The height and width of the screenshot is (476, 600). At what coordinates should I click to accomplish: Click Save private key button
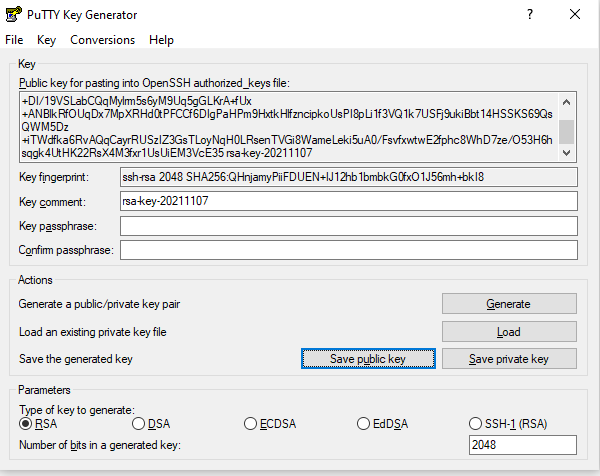click(509, 359)
